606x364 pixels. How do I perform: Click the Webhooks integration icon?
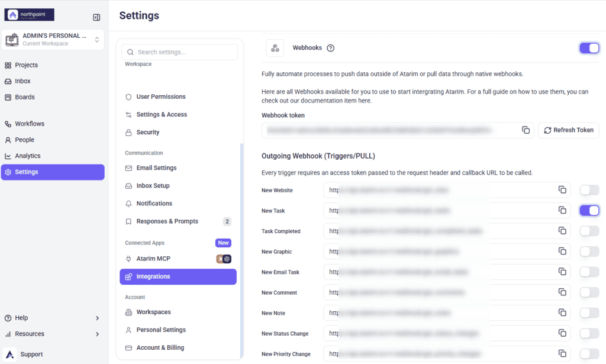[275, 48]
